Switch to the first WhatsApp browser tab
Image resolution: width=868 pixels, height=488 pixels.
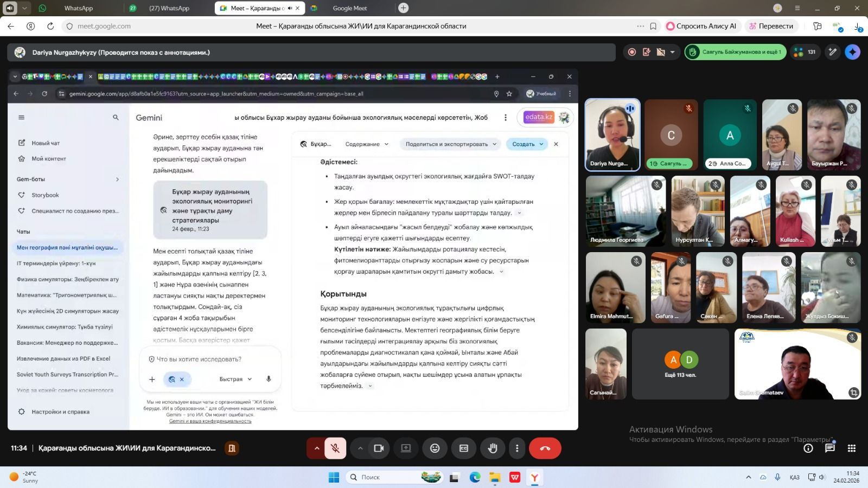[x=78, y=8]
